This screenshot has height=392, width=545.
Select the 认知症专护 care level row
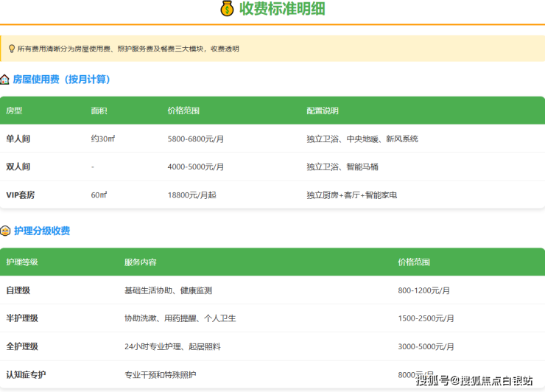26,375
